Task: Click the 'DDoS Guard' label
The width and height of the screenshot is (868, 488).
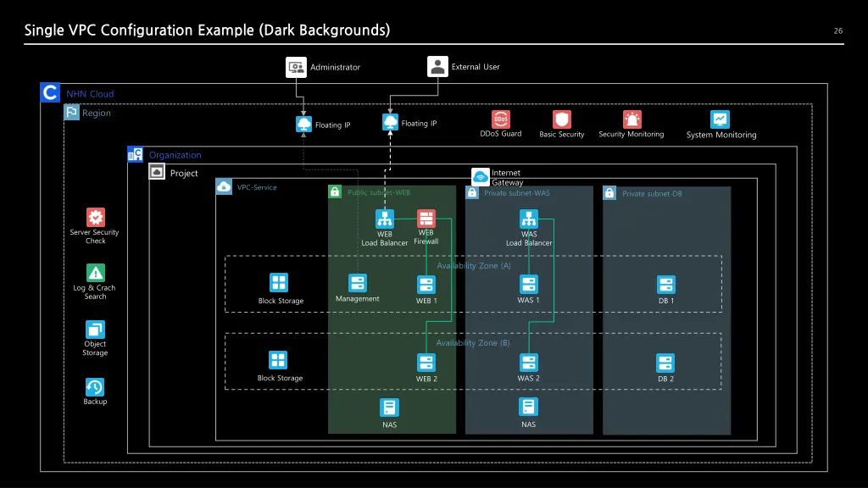Action: pyautogui.click(x=500, y=134)
